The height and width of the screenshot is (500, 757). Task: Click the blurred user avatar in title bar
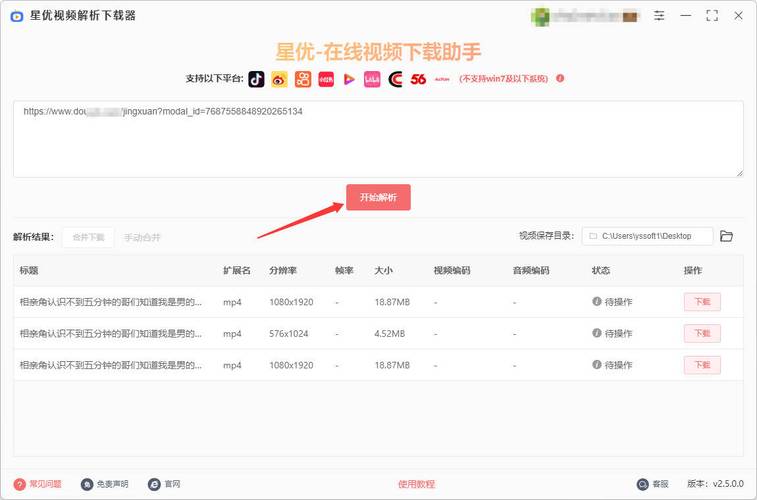pyautogui.click(x=540, y=16)
